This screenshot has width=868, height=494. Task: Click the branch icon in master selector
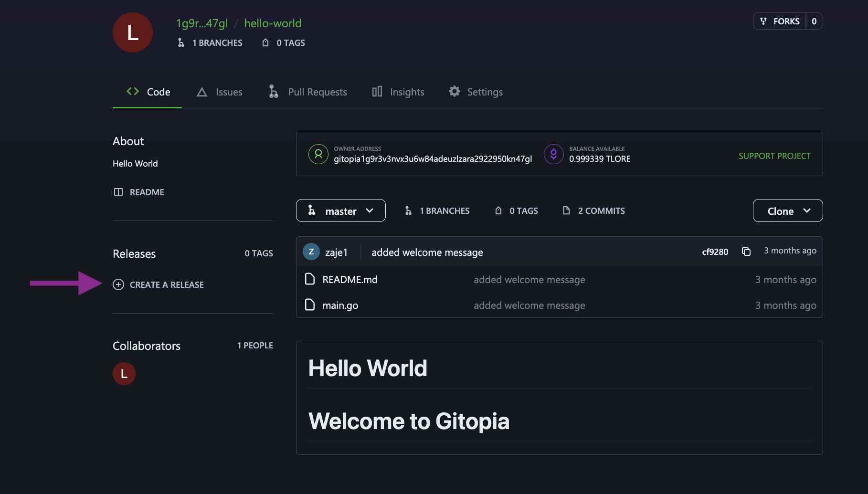pos(312,210)
